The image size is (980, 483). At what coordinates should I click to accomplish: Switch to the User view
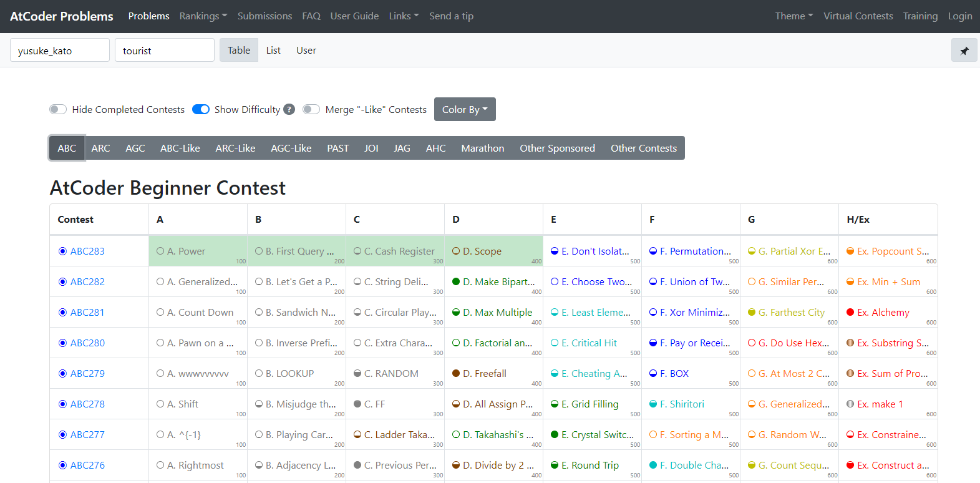[x=306, y=51]
